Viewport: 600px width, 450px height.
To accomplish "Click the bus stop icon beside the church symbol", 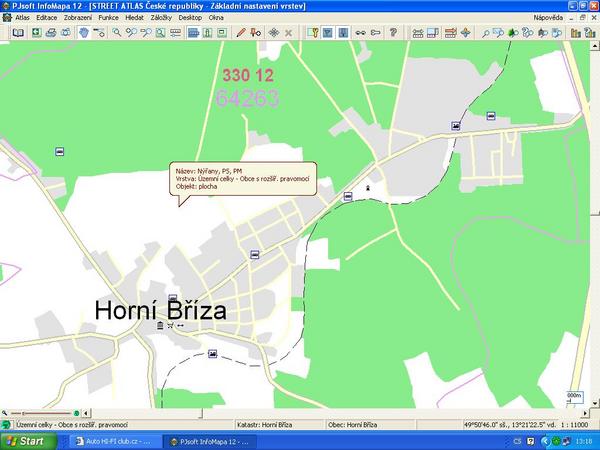I will [347, 196].
